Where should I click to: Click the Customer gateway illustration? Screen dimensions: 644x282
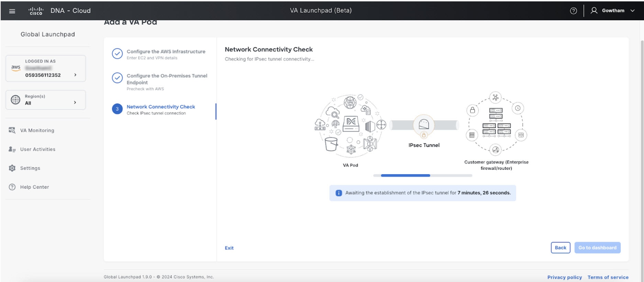[496, 124]
